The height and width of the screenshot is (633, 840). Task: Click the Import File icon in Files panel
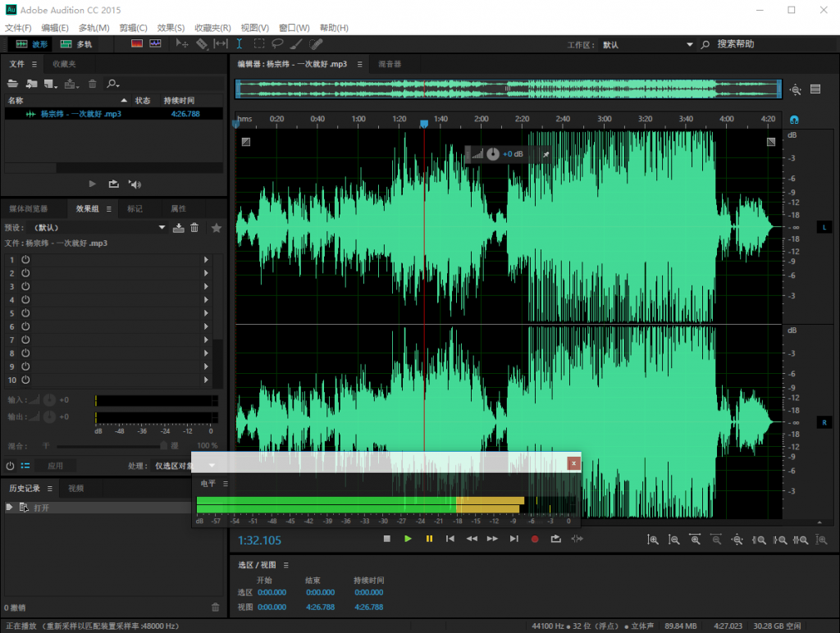click(x=32, y=84)
